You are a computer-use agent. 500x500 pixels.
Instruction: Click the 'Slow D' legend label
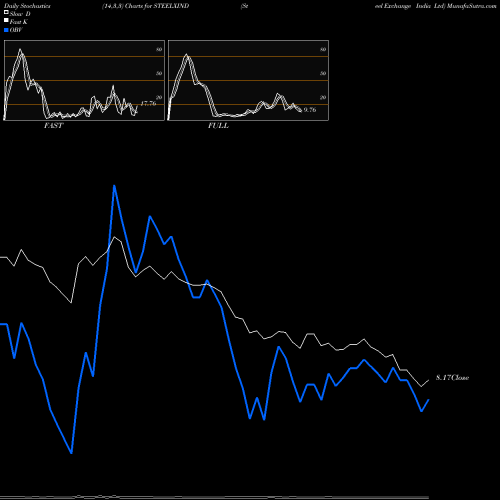point(20,14)
